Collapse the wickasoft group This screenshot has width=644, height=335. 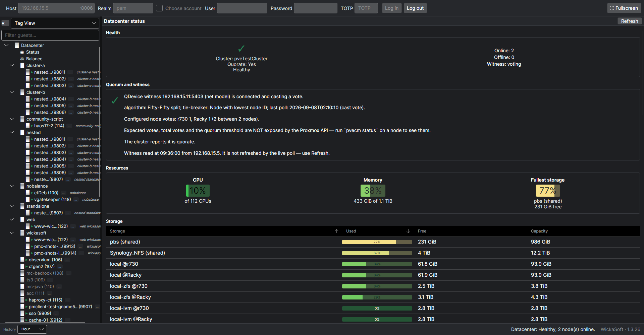pyautogui.click(x=12, y=233)
